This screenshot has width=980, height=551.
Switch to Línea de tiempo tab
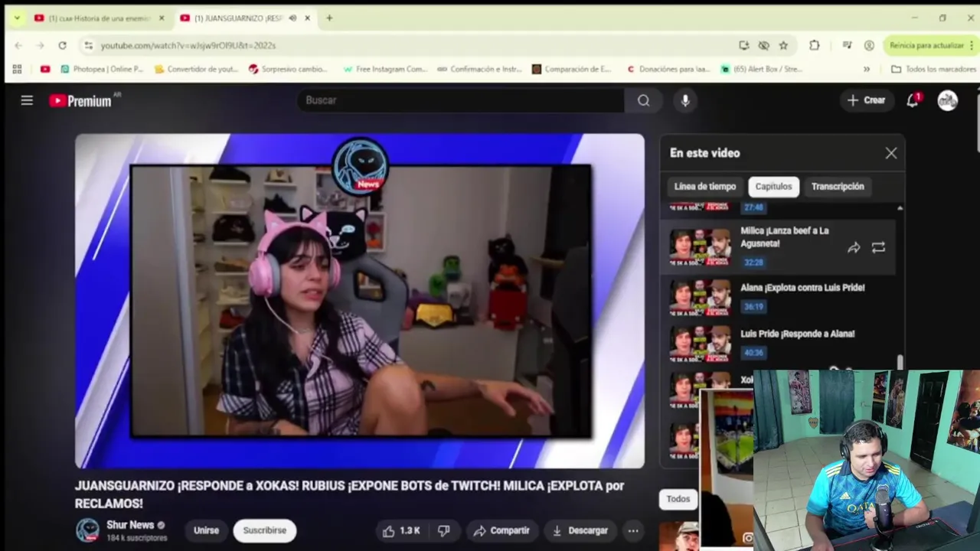pyautogui.click(x=705, y=187)
